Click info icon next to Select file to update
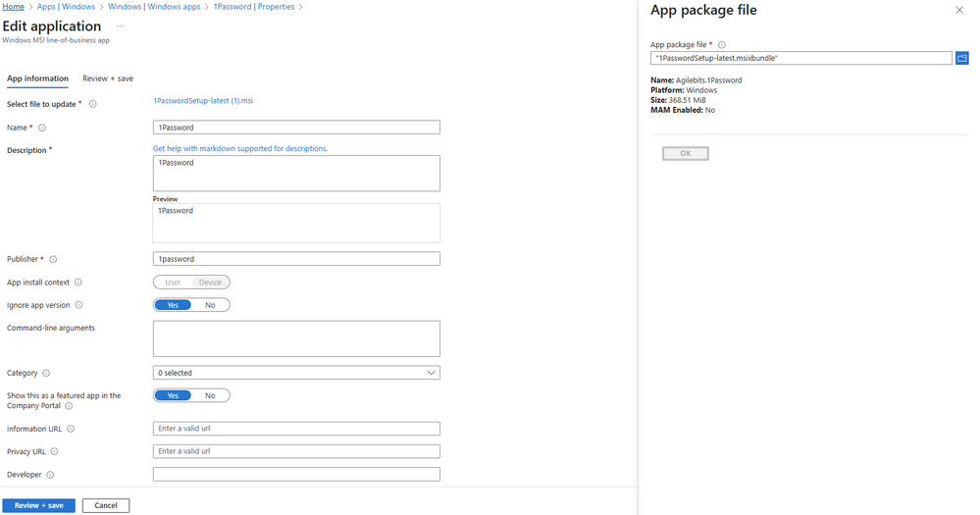The width and height of the screenshot is (980, 515). pos(92,104)
